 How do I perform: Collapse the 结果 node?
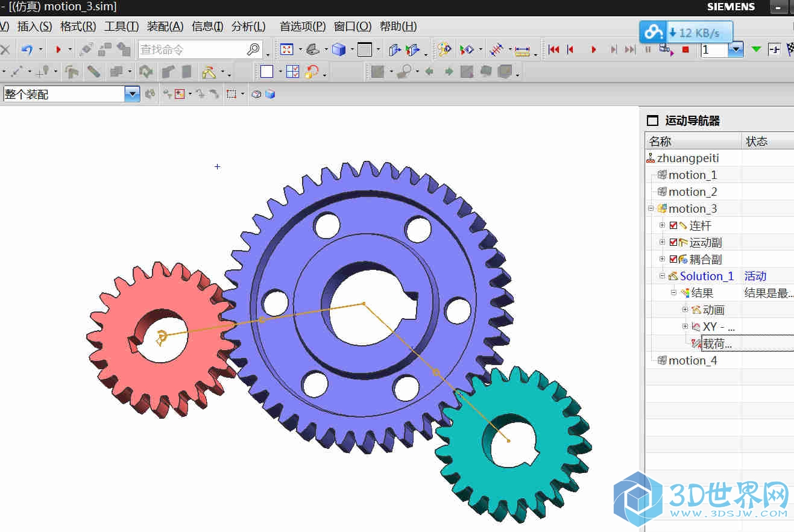tap(673, 293)
